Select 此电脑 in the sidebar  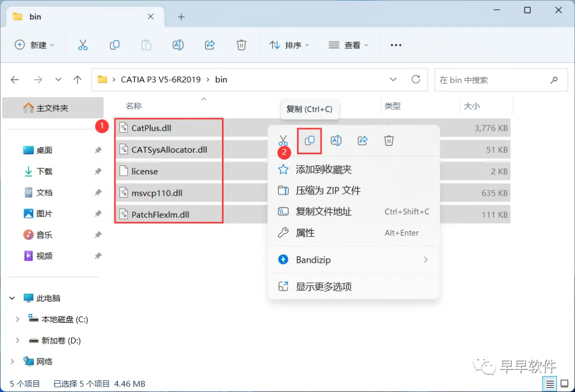tap(48, 298)
